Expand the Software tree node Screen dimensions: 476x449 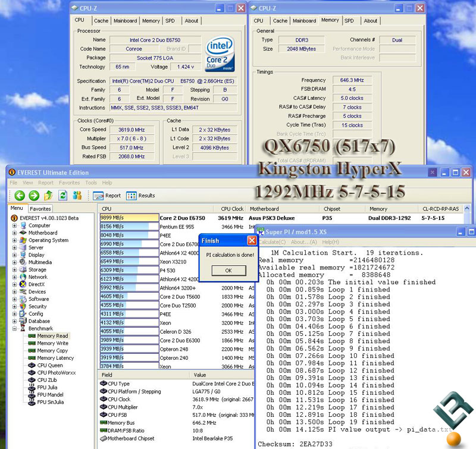coord(14,299)
